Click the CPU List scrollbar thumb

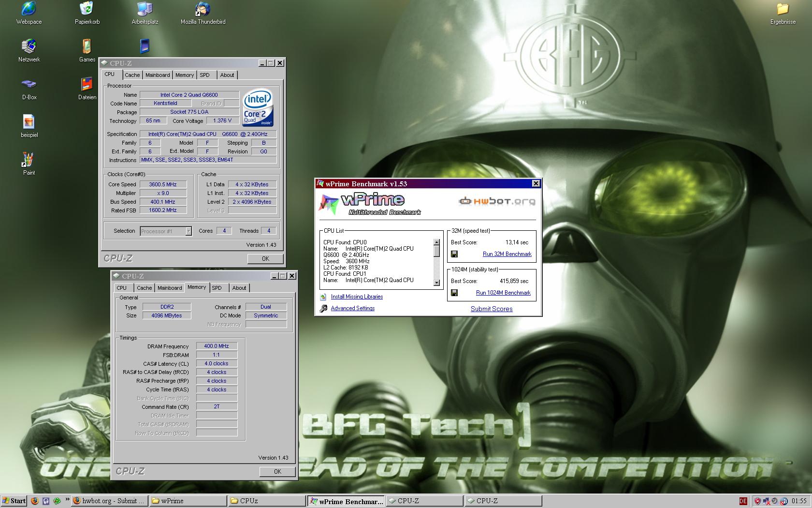[x=436, y=252]
